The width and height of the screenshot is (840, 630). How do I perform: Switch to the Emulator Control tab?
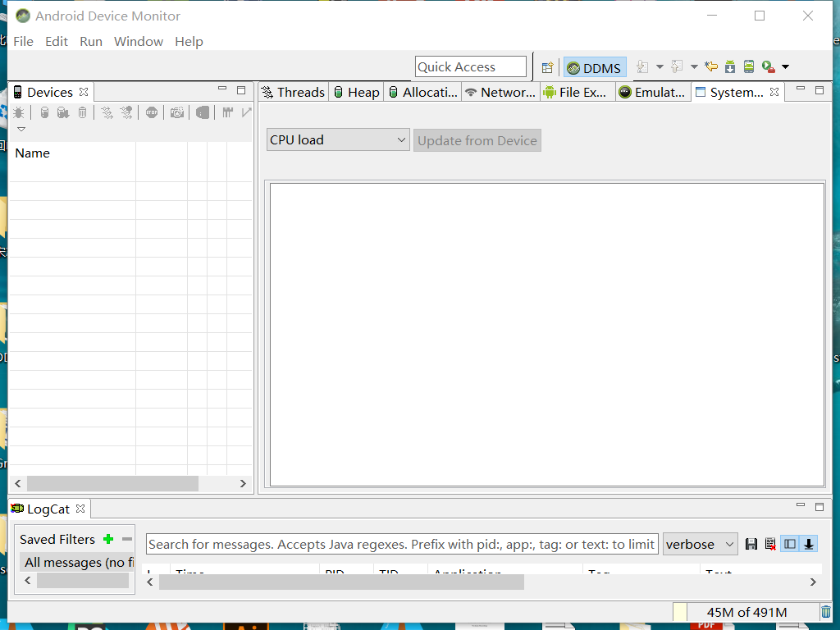pyautogui.click(x=652, y=92)
